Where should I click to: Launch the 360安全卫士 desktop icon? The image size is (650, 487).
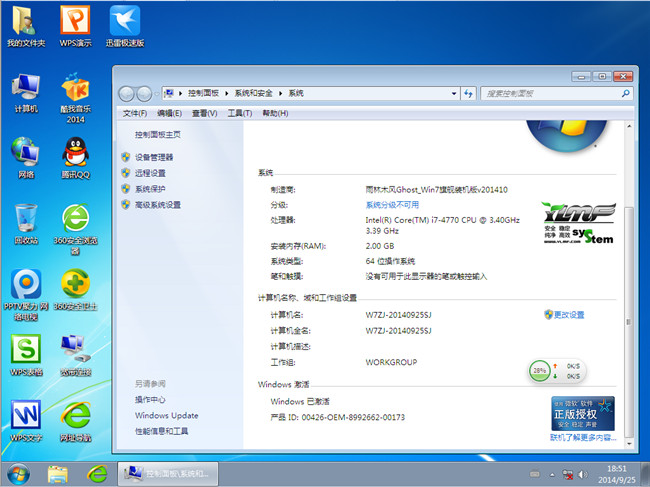(x=75, y=290)
